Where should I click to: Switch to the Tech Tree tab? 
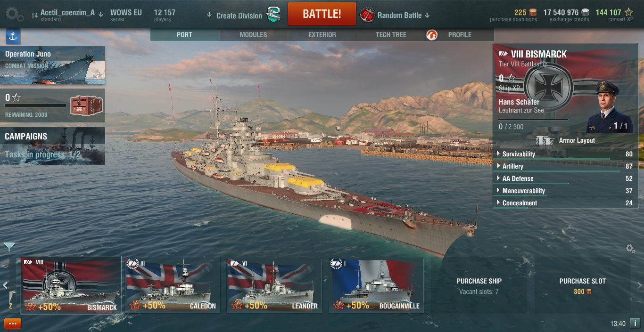tap(391, 35)
